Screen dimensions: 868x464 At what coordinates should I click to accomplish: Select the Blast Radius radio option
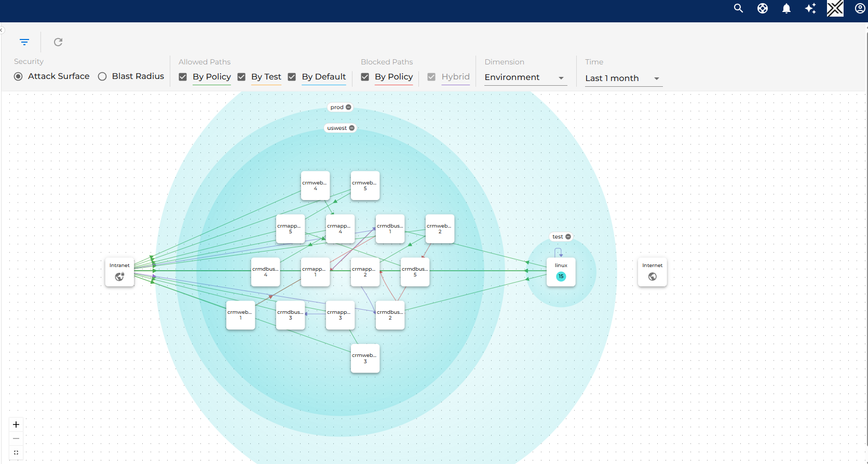click(102, 76)
